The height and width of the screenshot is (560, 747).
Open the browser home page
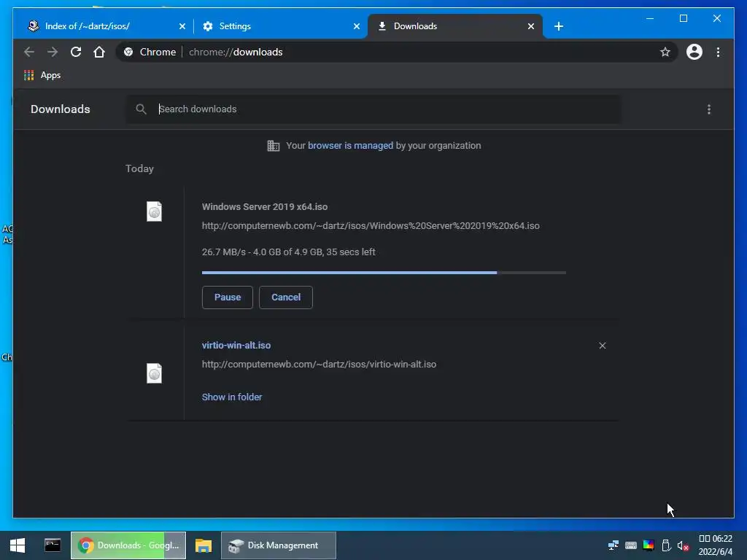99,52
